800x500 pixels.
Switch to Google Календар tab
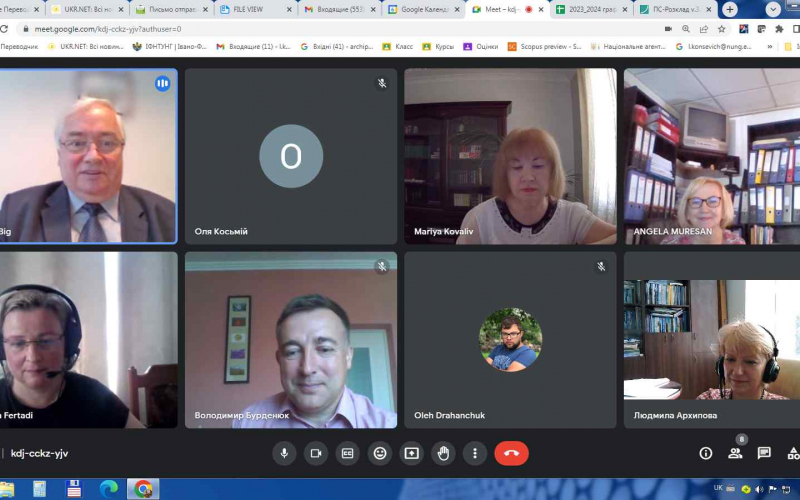[x=424, y=9]
